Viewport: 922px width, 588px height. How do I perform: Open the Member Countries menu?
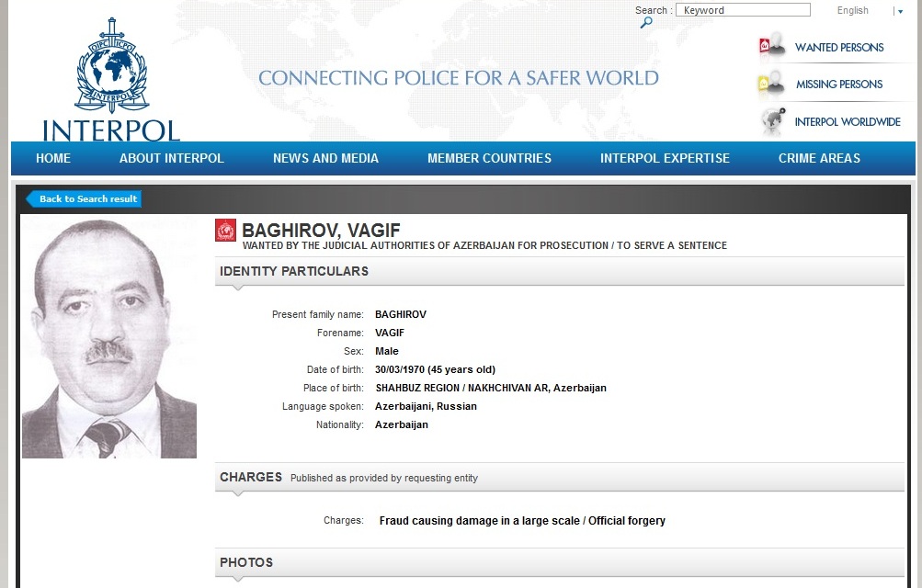coord(489,158)
